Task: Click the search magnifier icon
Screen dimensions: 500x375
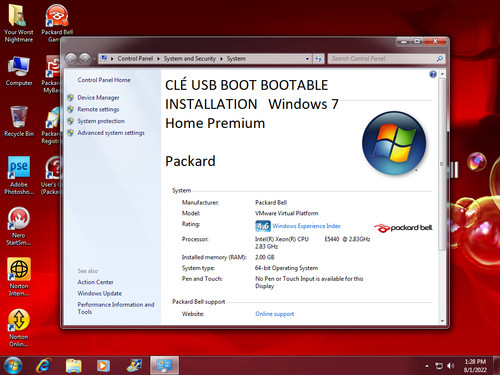Action: tap(440, 59)
